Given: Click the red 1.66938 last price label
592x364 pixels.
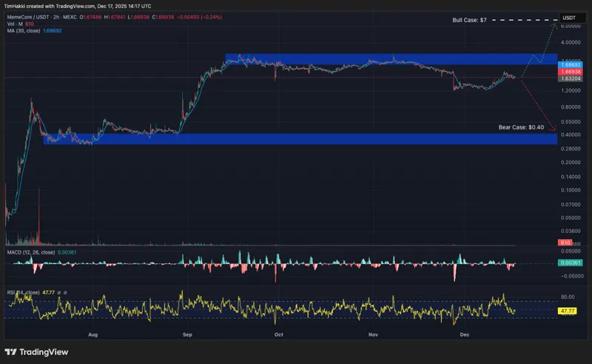Looking at the screenshot, I should 570,72.
